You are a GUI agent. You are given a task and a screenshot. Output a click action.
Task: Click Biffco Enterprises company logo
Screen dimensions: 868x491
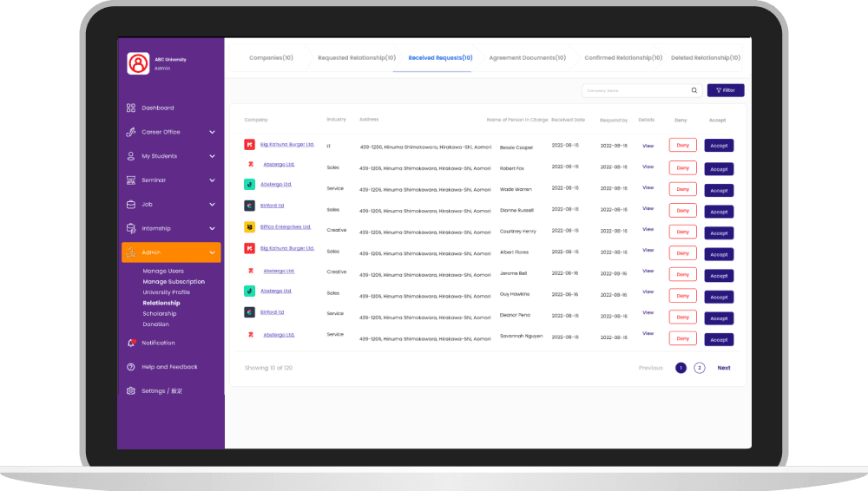point(250,227)
